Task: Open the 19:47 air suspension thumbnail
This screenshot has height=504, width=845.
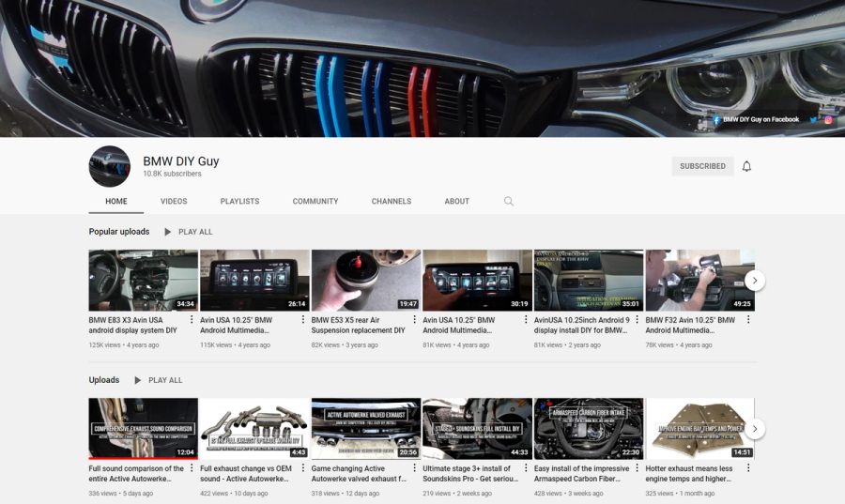Action: [366, 281]
